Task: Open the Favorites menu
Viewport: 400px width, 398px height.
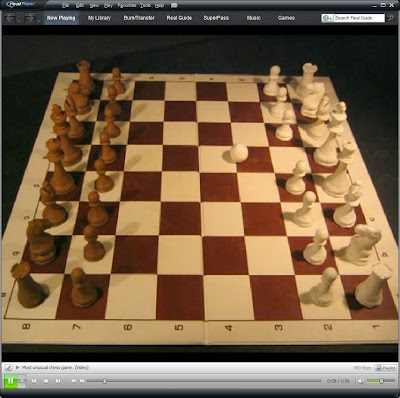Action: (x=127, y=6)
